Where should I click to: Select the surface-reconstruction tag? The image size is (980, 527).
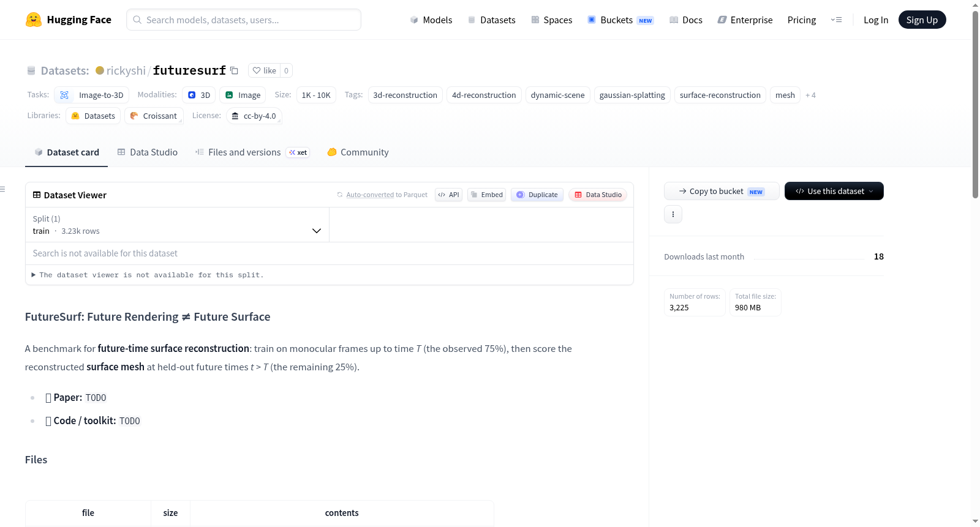(720, 95)
